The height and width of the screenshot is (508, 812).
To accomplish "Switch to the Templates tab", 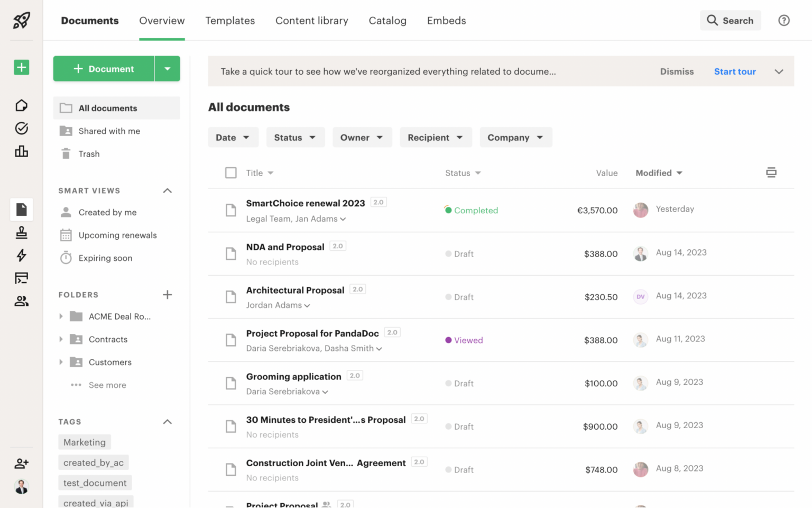I will point(230,20).
